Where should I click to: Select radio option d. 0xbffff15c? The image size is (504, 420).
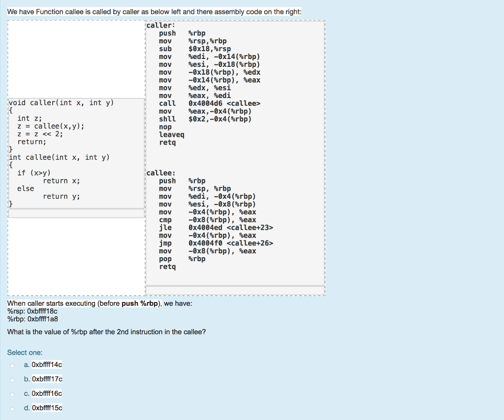coord(12,408)
